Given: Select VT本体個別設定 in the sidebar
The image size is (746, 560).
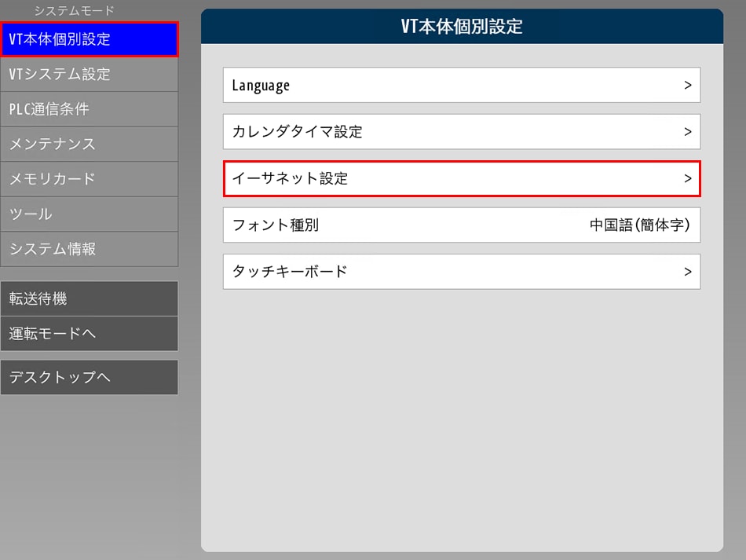Looking at the screenshot, I should (89, 39).
